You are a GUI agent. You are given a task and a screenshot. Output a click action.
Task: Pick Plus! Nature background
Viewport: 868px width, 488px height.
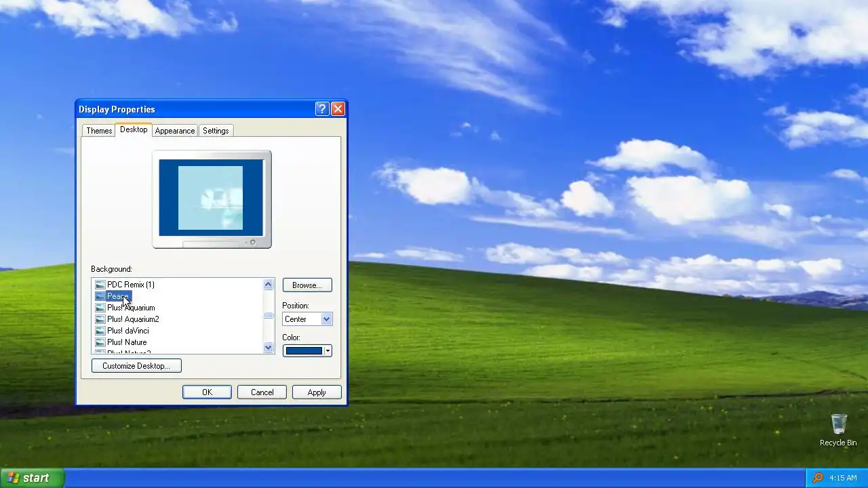pos(127,342)
